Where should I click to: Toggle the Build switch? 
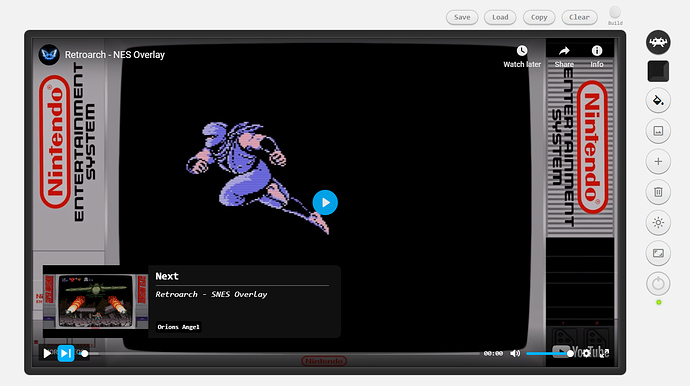[x=615, y=12]
